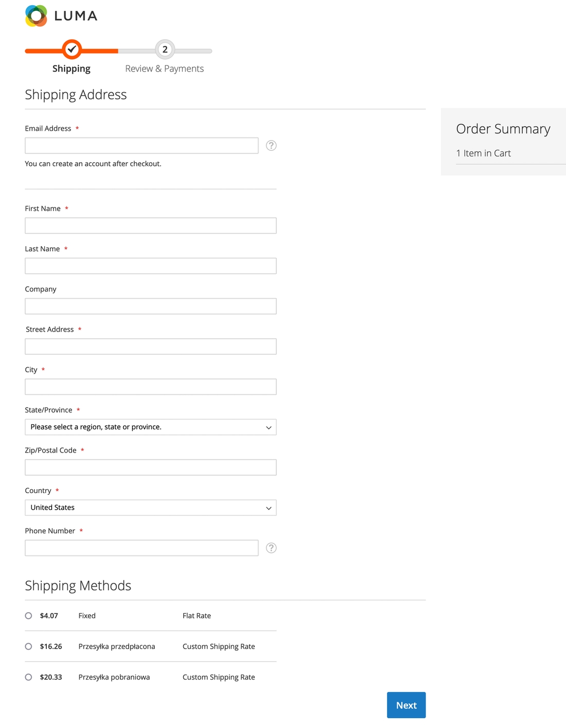Screen dimensions: 566x728
Task: Go to the Review & Payments step
Action: point(164,68)
